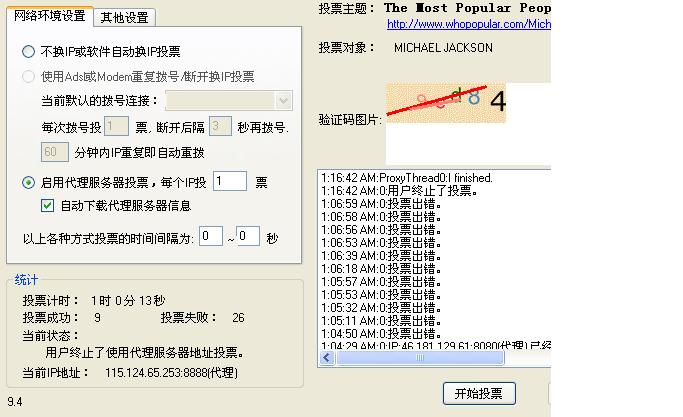Click the maximum time interval field
Viewport: 683px width, 417px height.
[x=248, y=237]
